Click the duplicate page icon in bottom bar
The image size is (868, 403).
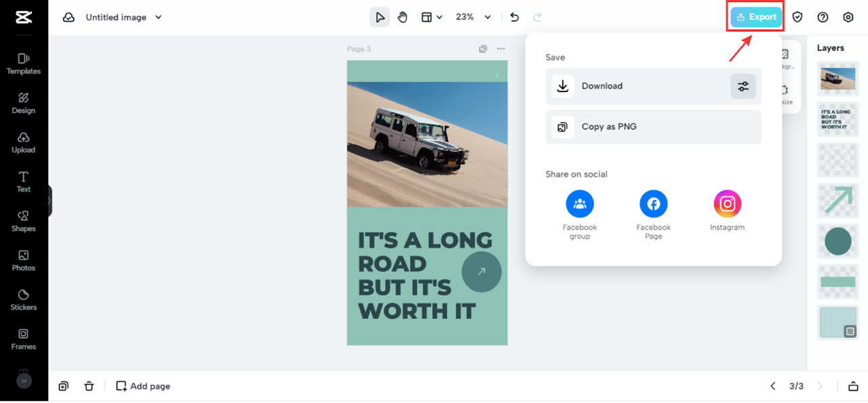pyautogui.click(x=63, y=386)
